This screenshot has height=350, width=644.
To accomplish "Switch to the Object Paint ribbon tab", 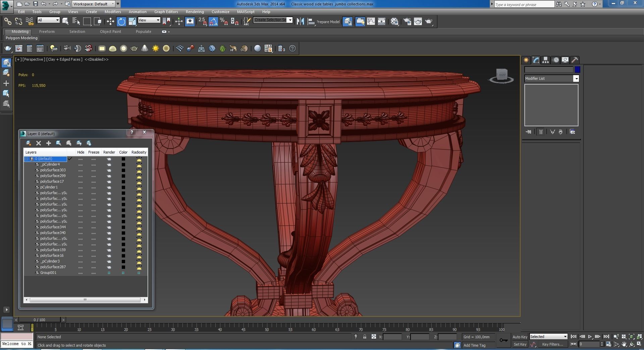I will [110, 32].
